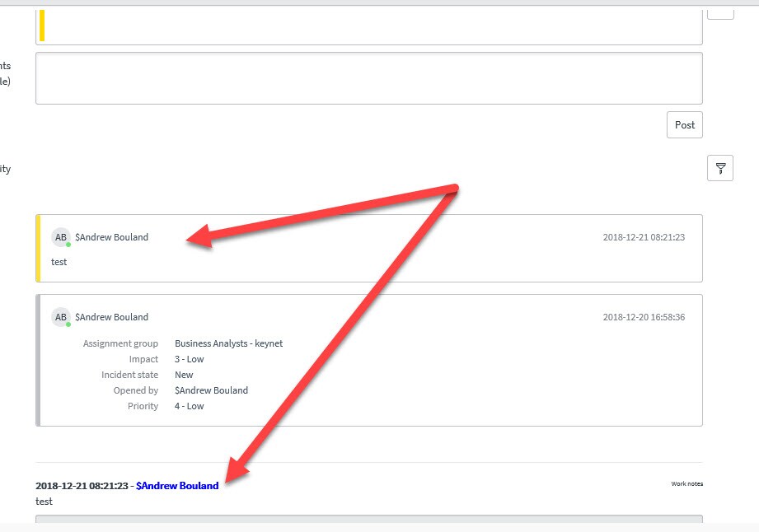The width and height of the screenshot is (759, 532).
Task: Click the green presence dot on the second avatar
Action: [68, 324]
